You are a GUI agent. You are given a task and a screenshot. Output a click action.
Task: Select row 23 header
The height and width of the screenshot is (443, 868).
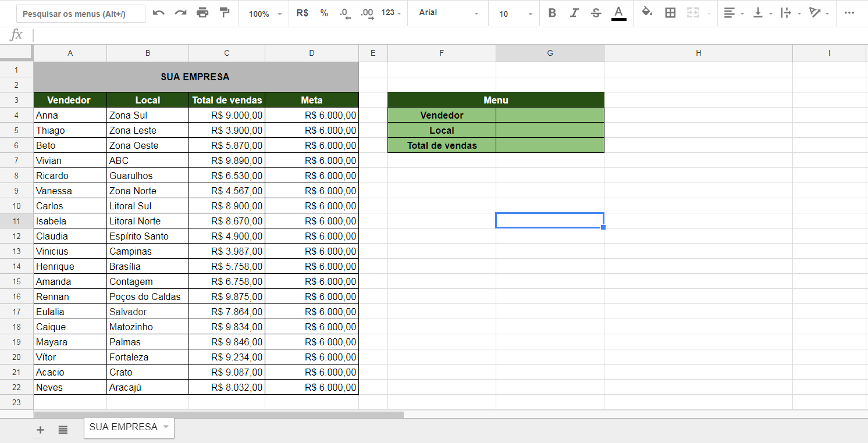click(x=16, y=402)
